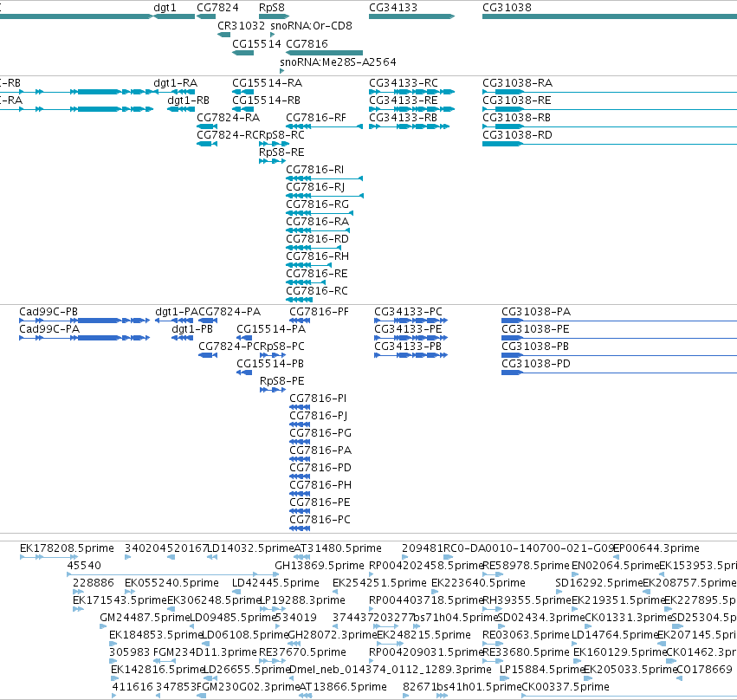Select the CG31038-RE transcript label

517,100
